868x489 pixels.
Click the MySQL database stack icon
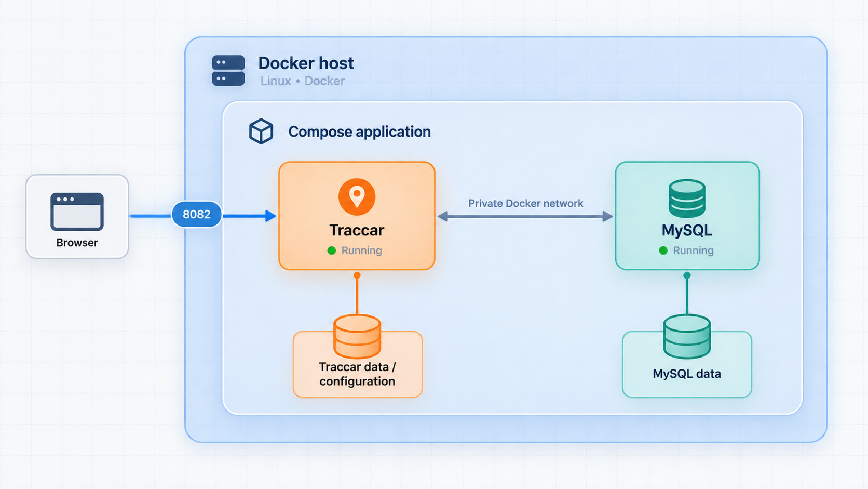tap(687, 199)
